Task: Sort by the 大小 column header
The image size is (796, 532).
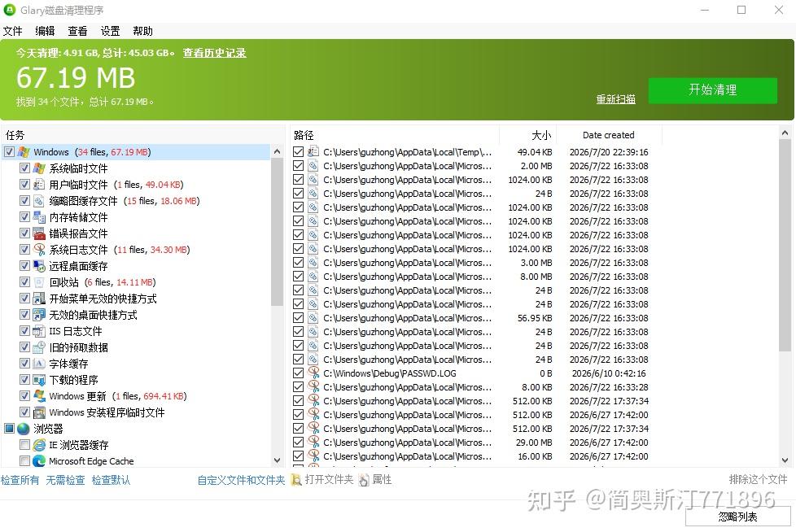Action: [x=528, y=135]
